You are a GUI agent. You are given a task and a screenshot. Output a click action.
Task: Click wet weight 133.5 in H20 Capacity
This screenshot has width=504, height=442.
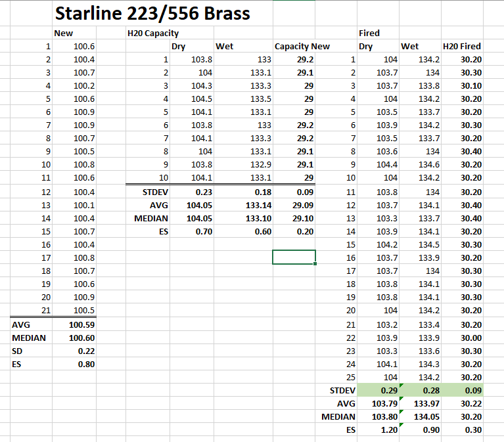(243, 99)
